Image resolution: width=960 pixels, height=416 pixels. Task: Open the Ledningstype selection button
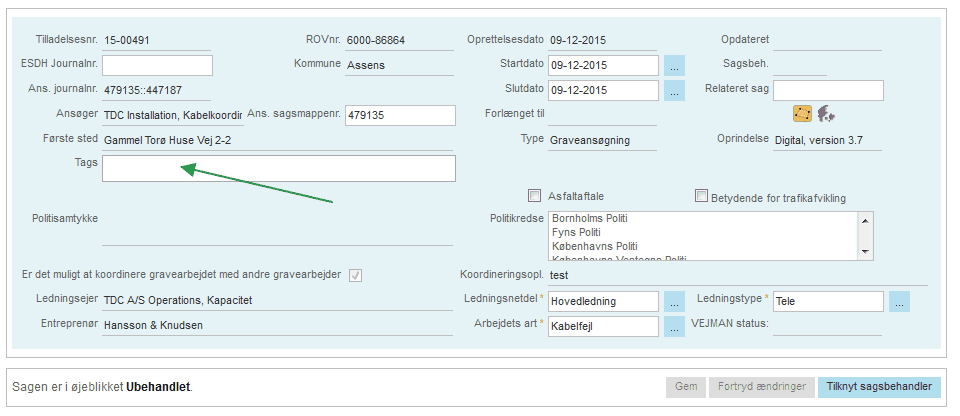click(x=899, y=301)
